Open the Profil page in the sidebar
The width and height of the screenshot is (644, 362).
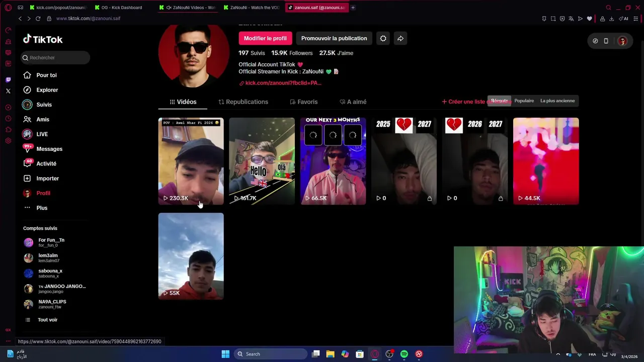pyautogui.click(x=43, y=193)
